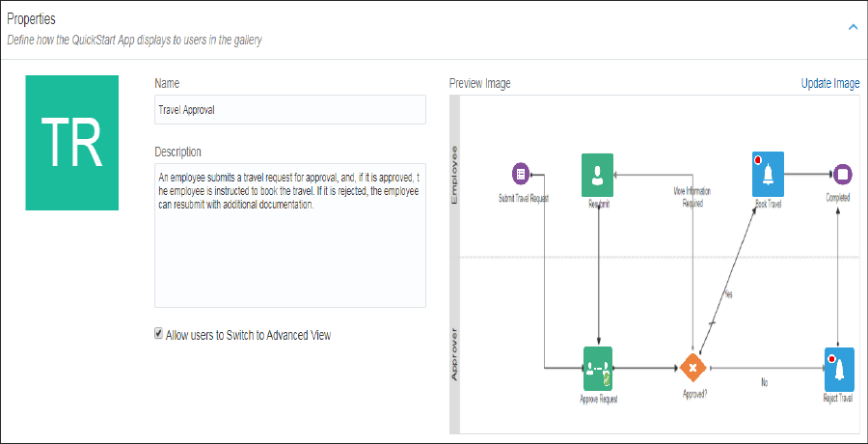Click the Submit Travel Request start event icon
Viewport: 868px width, 444px height.
pos(521,174)
